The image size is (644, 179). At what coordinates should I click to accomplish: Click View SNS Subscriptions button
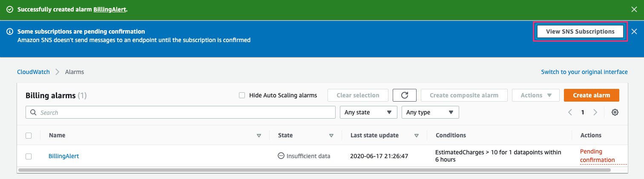click(580, 31)
